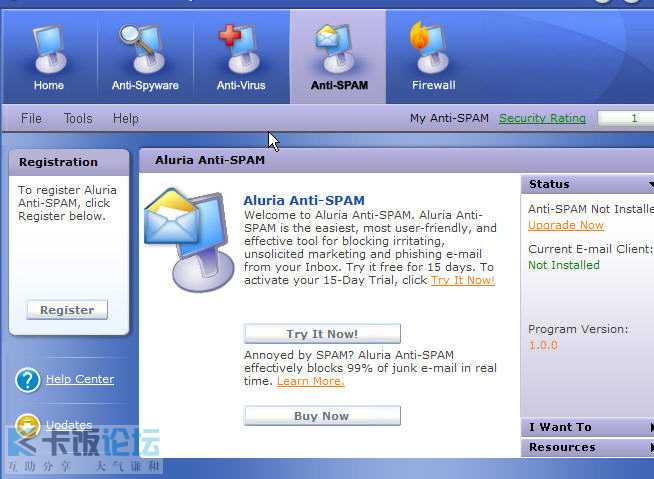The image size is (654, 479).
Task: Follow the Try It Now! inline link
Action: (463, 280)
